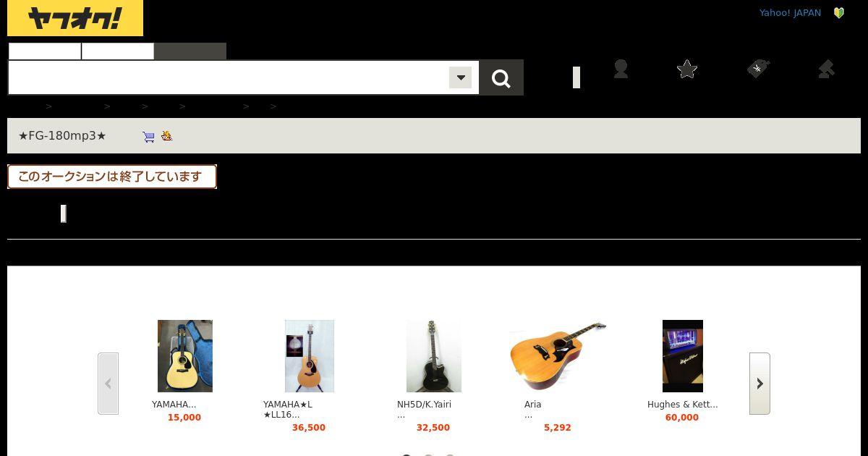Screen dimensions: 868x456
Task: Click the auction-ended notice このオークションは終了しています
Action: (112, 177)
